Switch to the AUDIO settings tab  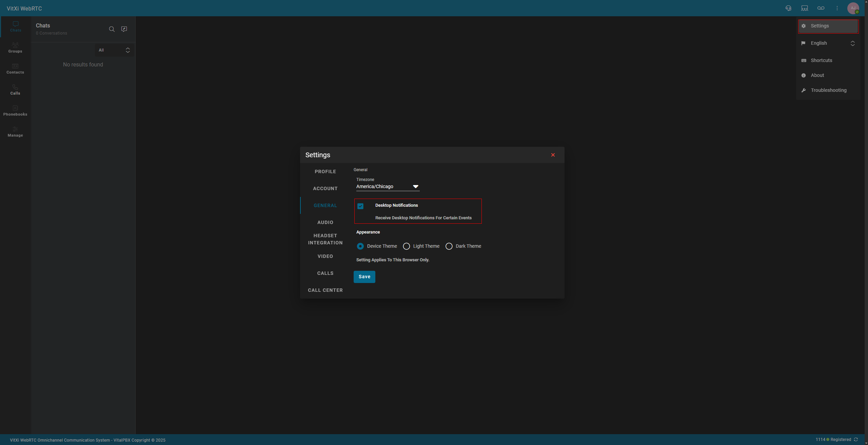(325, 222)
